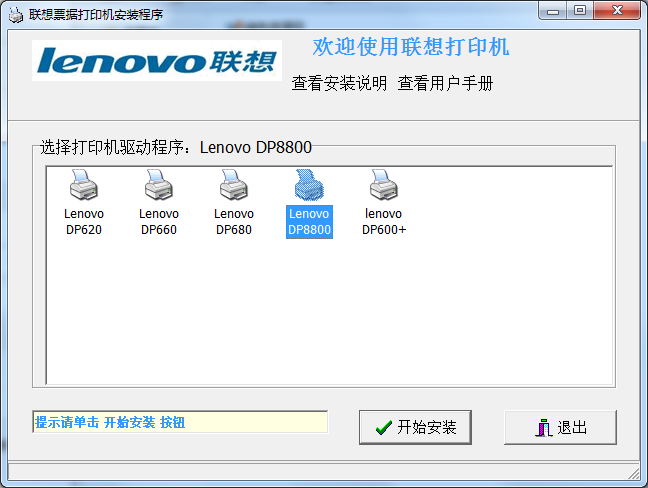This screenshot has height=488, width=648.
Task: Click the 开始安装 start install button
Action: point(415,427)
